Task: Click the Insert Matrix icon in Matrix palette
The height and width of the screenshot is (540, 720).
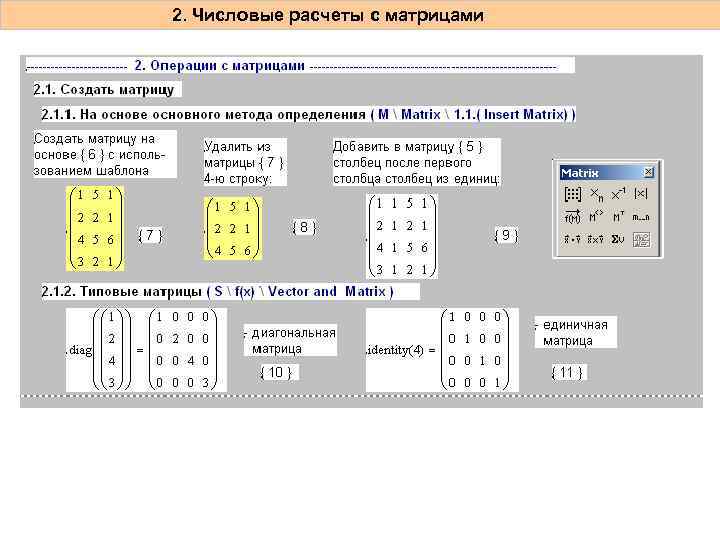Action: (572, 194)
